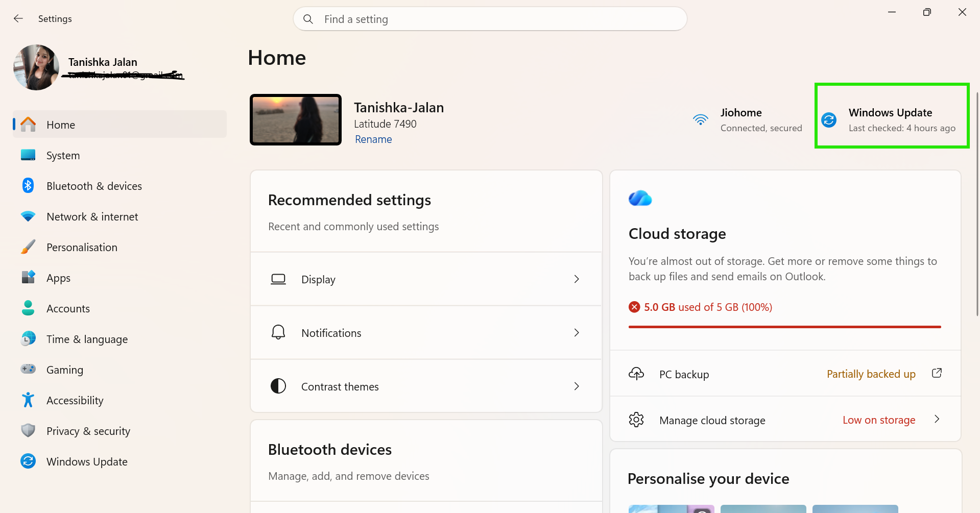This screenshot has height=513, width=980.
Task: Click the red error icon beside storage usage
Action: click(634, 307)
